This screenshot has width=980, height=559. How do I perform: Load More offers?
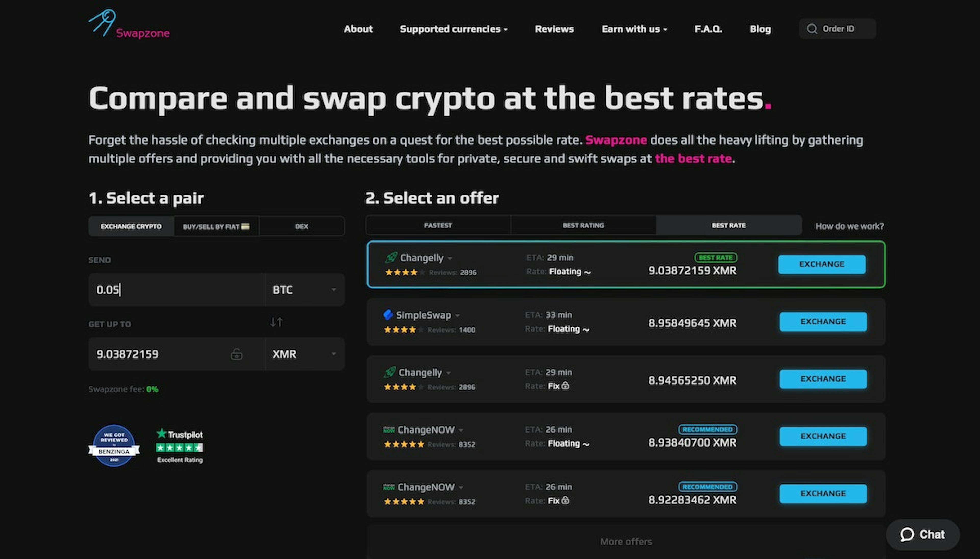click(x=626, y=542)
